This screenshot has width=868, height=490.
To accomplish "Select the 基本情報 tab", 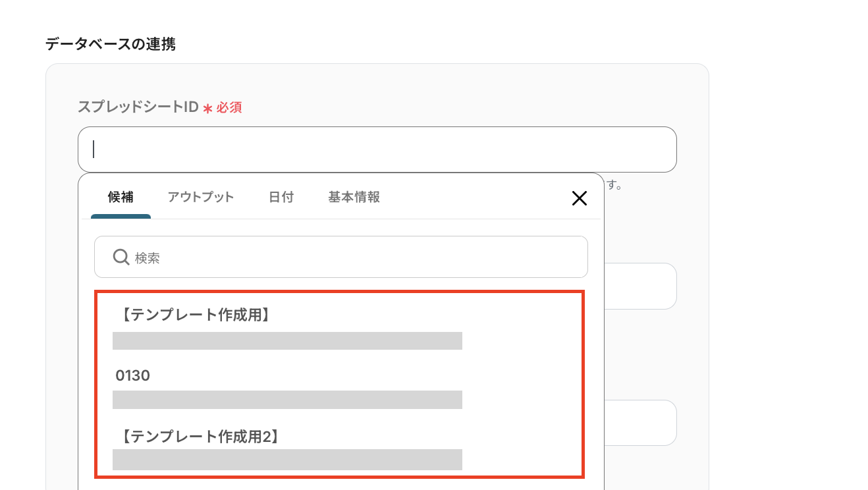I will (x=354, y=197).
